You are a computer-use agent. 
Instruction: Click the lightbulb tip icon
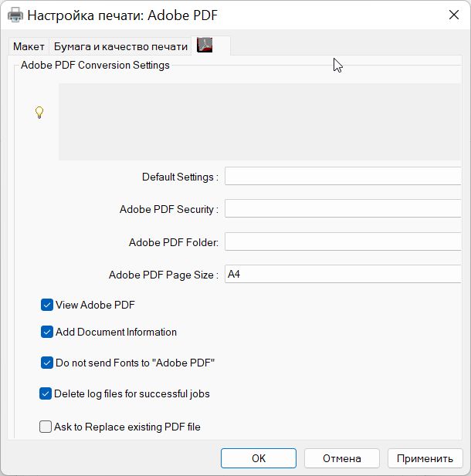pos(39,113)
